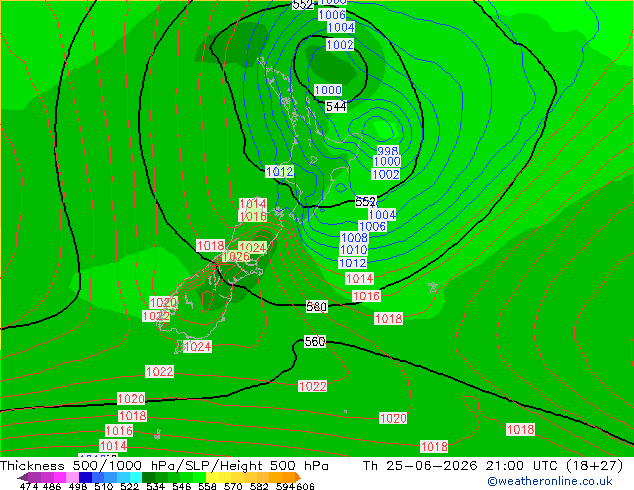The height and width of the screenshot is (490, 634).
Task: Click the 998 low pressure label
Action: click(x=387, y=150)
